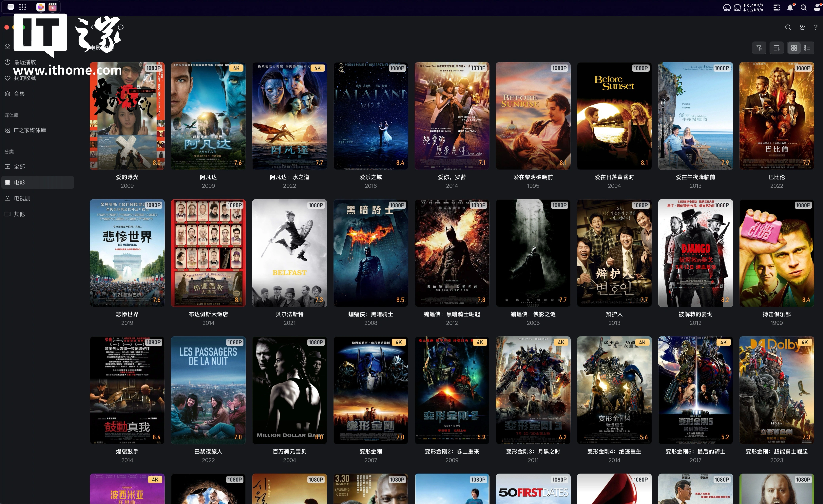Screen dimensions: 823x504
Task: Open the 布达佩斯大饭店 movie poster
Action: click(x=208, y=253)
